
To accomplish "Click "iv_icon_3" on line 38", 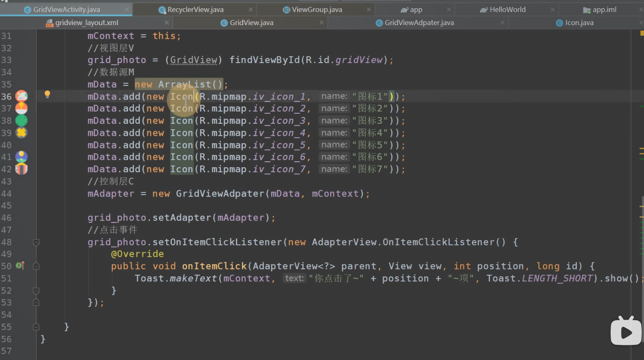I will pyautogui.click(x=279, y=121).
